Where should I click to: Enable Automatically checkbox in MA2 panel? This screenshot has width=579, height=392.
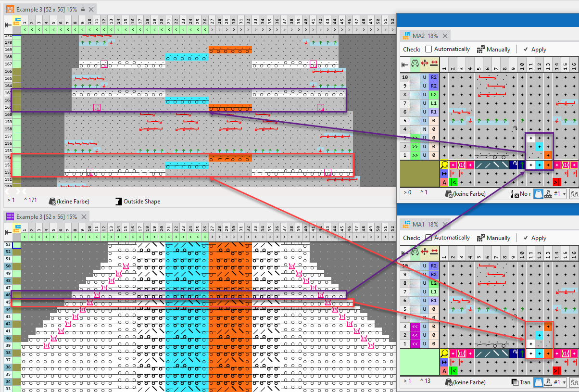click(x=428, y=49)
